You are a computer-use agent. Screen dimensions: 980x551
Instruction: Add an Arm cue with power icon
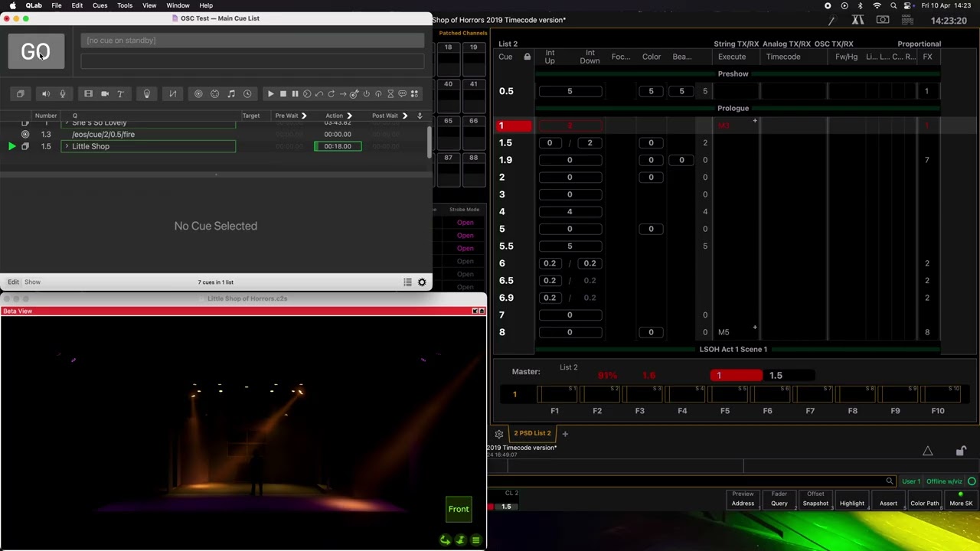366,94
